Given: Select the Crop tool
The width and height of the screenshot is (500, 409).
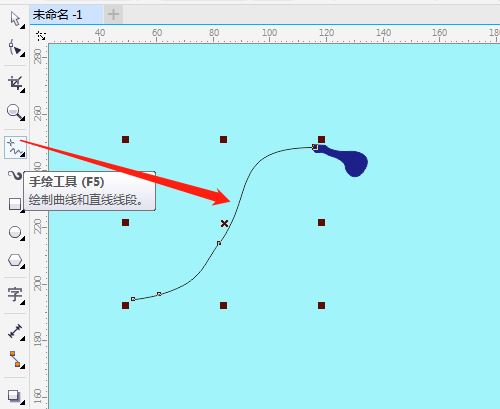Looking at the screenshot, I should point(15,83).
